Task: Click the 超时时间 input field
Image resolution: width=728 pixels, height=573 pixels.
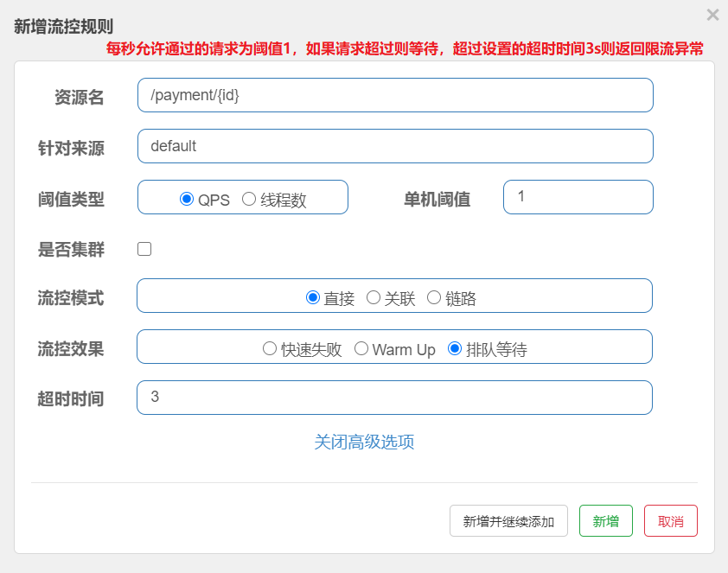Action: point(394,398)
